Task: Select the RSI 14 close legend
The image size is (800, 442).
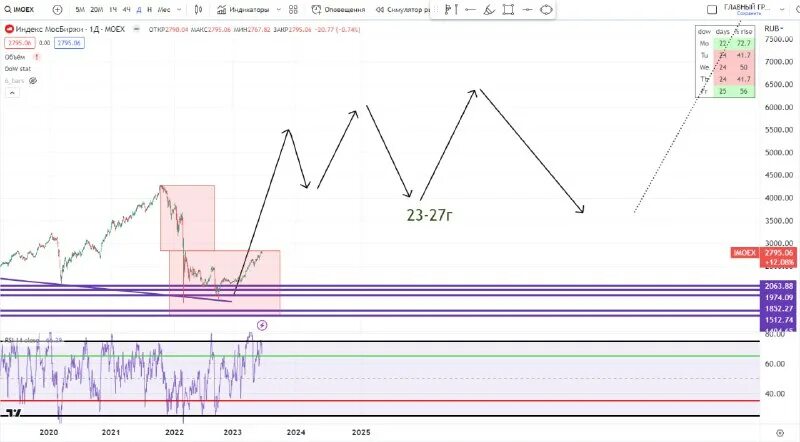Action: tap(22, 340)
